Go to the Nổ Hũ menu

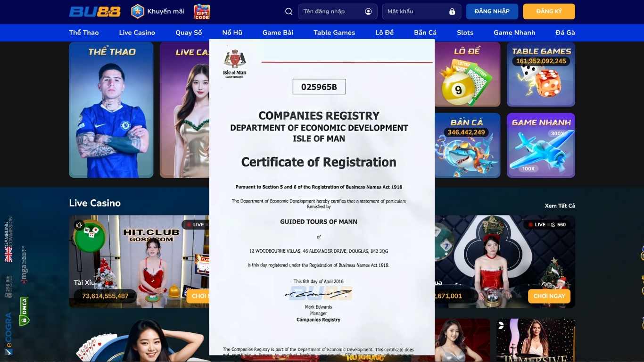pyautogui.click(x=232, y=33)
